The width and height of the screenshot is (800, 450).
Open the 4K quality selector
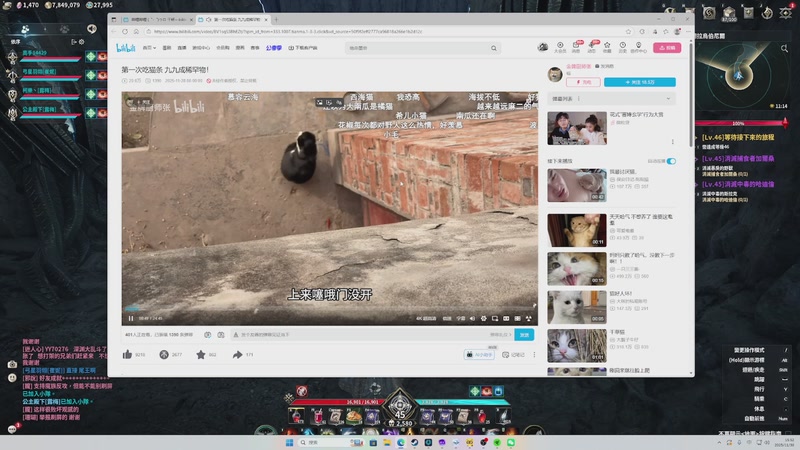(x=426, y=318)
